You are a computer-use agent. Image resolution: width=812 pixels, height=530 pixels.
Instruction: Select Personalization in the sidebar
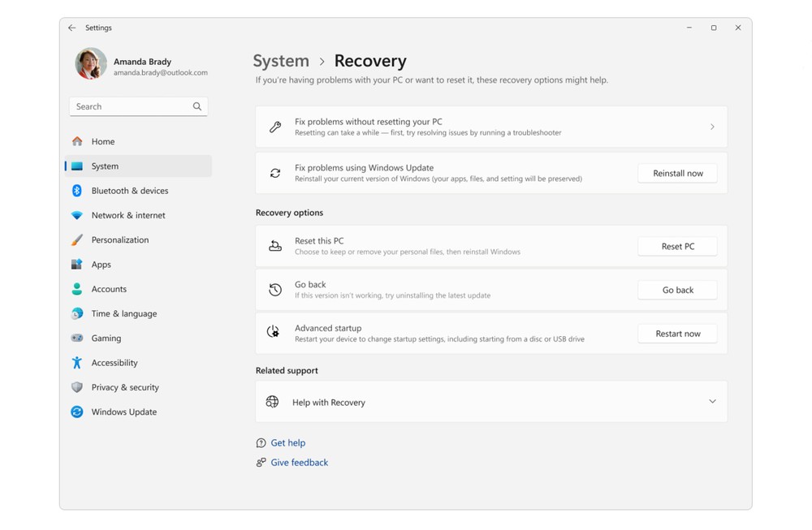pyautogui.click(x=138, y=239)
